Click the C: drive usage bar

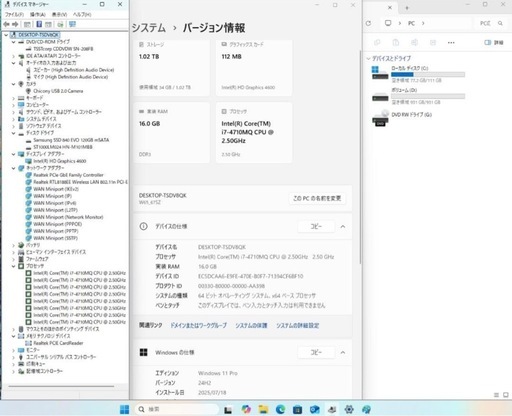pyautogui.click(x=428, y=75)
